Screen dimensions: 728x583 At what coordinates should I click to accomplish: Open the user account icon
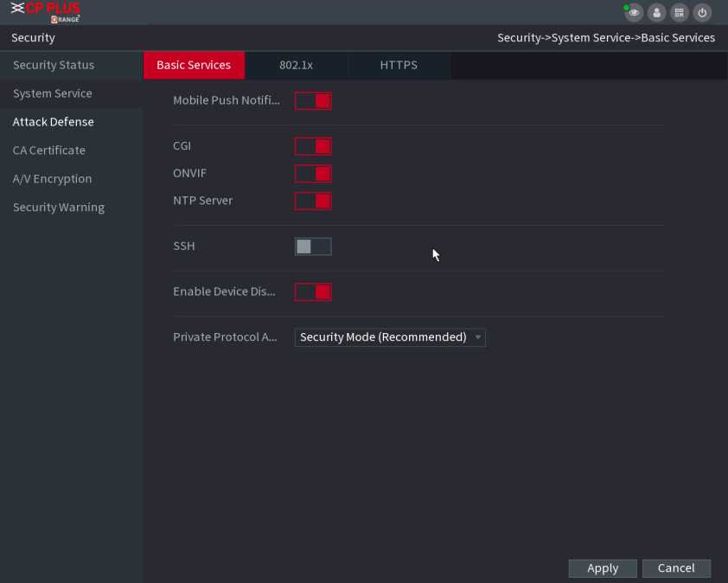point(657,12)
